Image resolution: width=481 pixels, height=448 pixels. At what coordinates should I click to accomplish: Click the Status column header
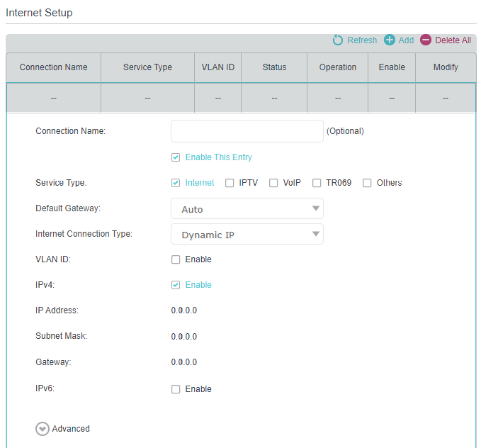click(274, 67)
